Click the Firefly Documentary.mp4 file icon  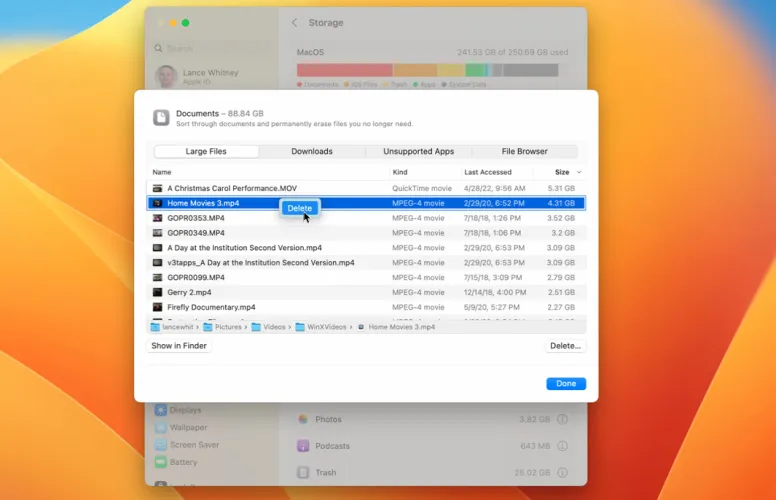[x=157, y=307]
